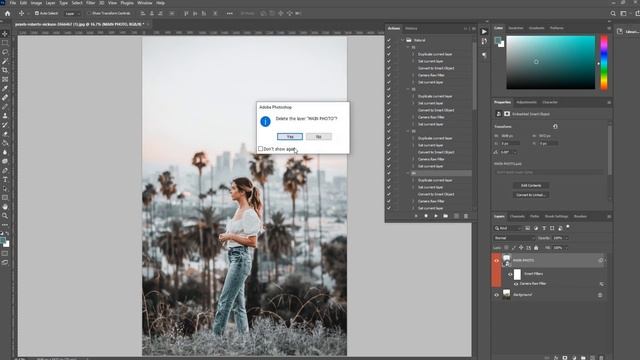Hide the MAIN PHOTO layer

[497, 260]
